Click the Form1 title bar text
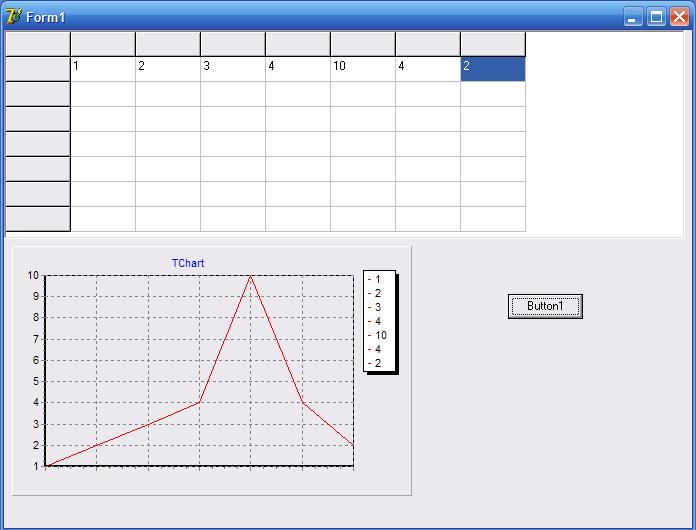The height and width of the screenshot is (530, 696). [46, 17]
